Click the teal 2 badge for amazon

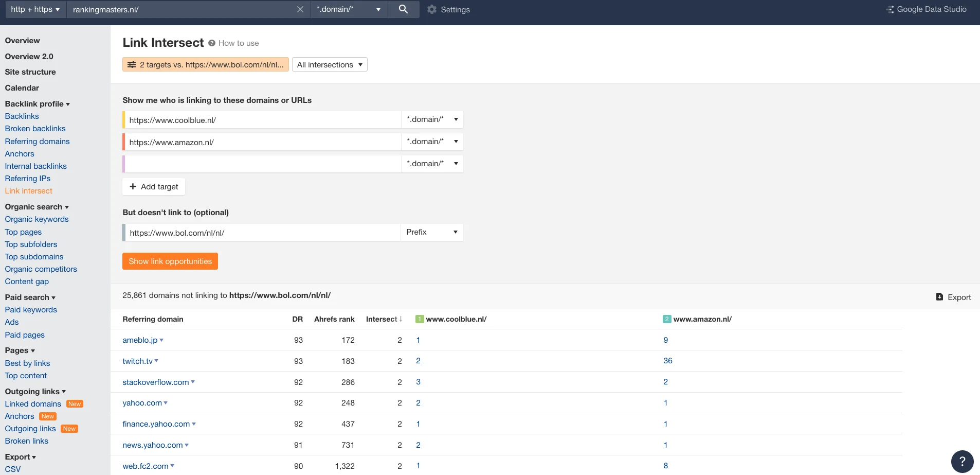[x=667, y=319]
